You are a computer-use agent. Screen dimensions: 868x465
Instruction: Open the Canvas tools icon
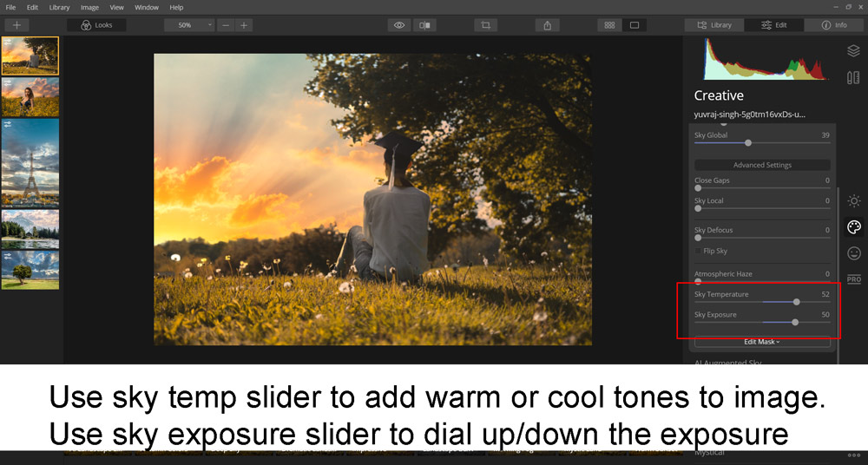[x=853, y=77]
